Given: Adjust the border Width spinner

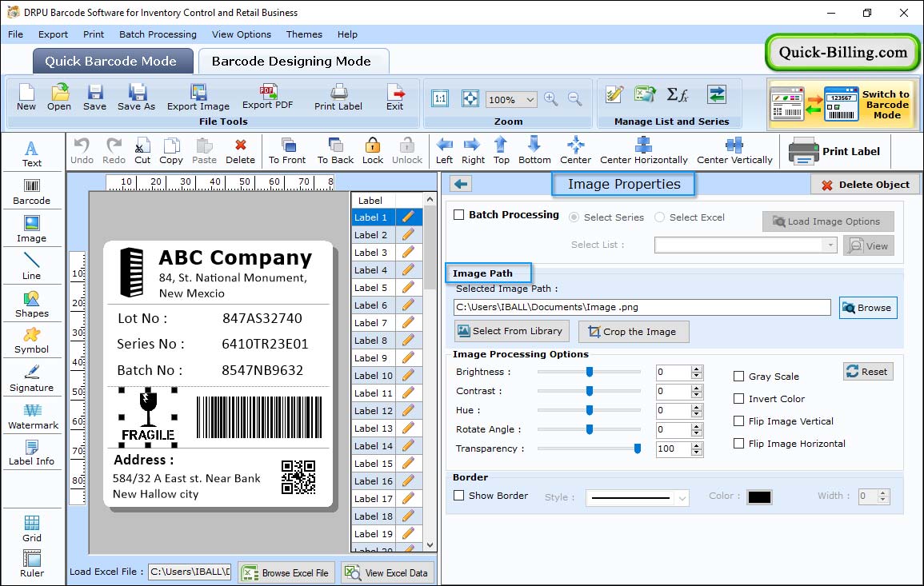Looking at the screenshot, I should tap(882, 496).
